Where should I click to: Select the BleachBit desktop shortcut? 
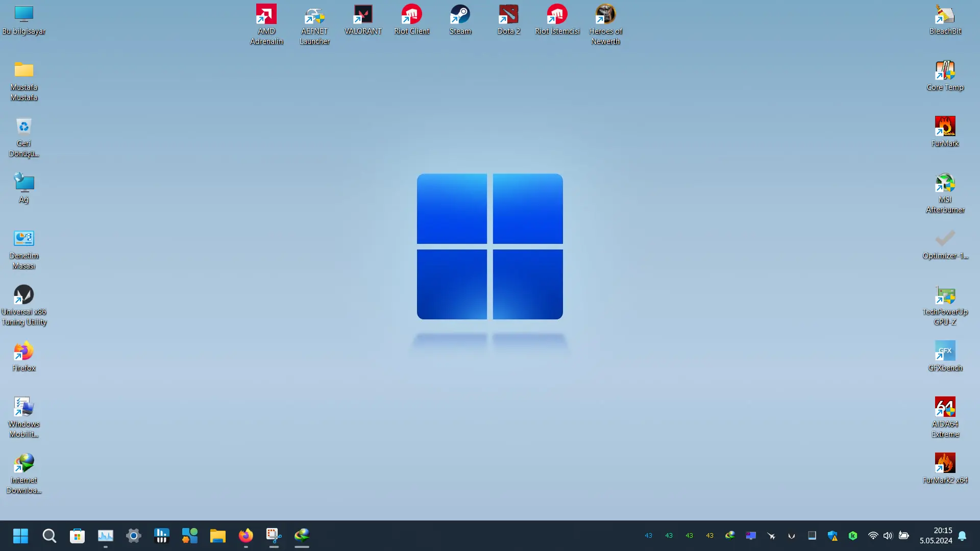945,20
